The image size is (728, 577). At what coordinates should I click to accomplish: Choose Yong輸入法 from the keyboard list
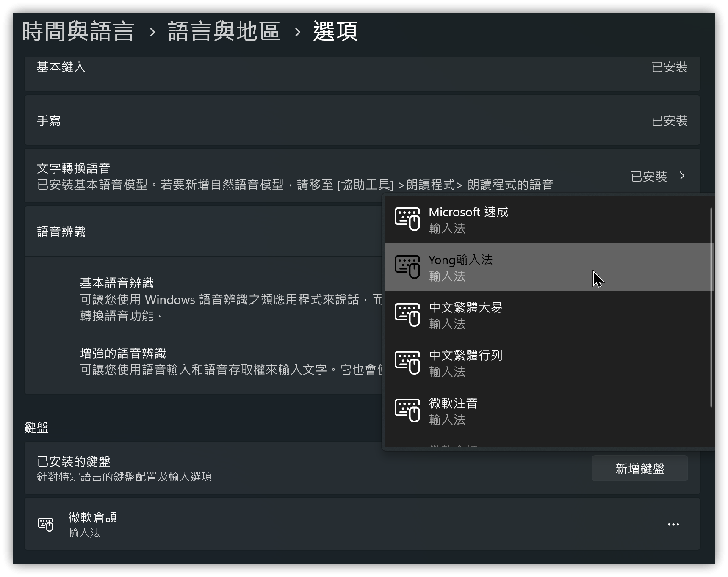[549, 267]
